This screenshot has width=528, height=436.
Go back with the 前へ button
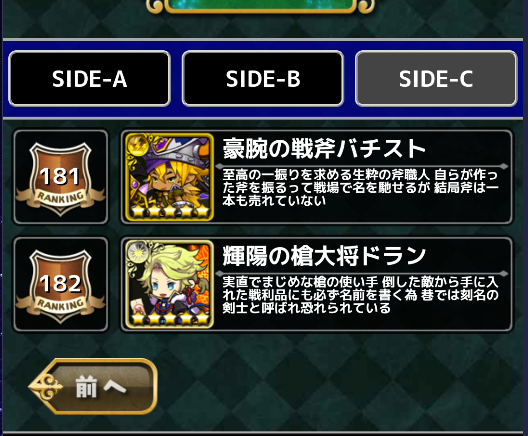[93, 387]
